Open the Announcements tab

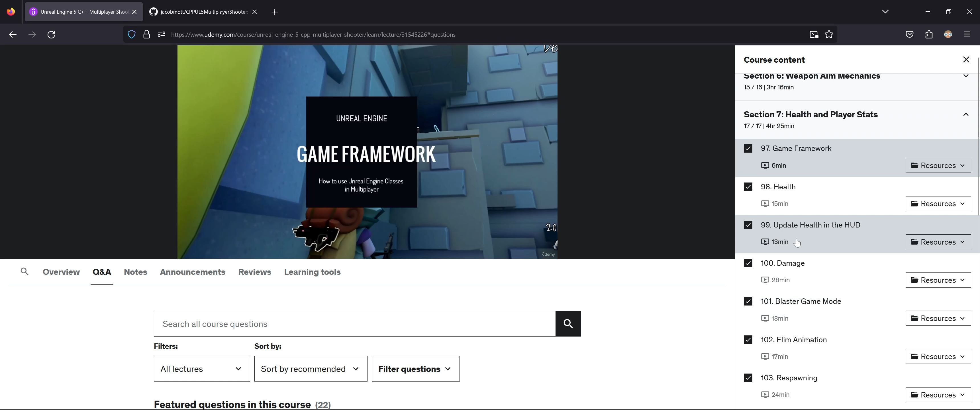(193, 272)
